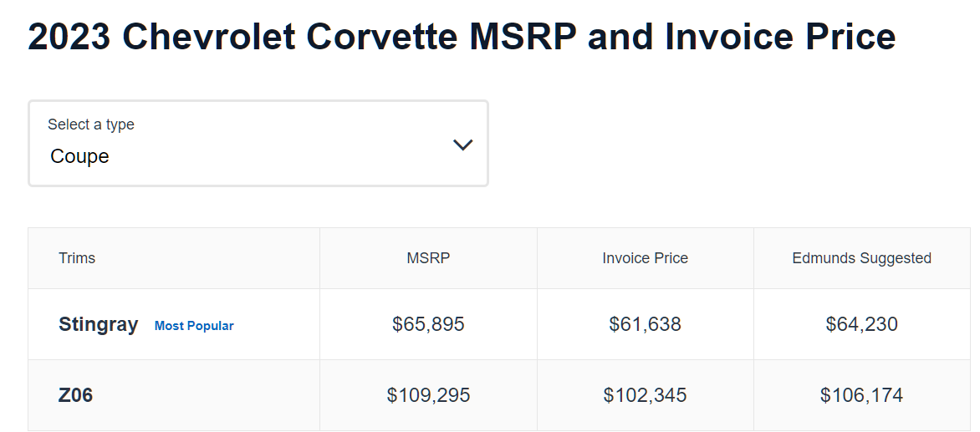Select the Stingray MSRP $65,895 cell
Viewport: 980px width, 432px height.
428,324
